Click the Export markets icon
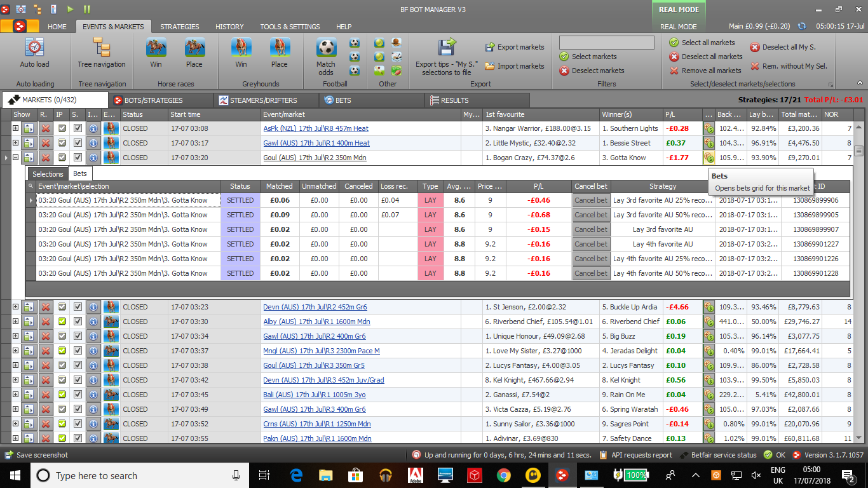Image resolution: width=868 pixels, height=488 pixels. 490,47
